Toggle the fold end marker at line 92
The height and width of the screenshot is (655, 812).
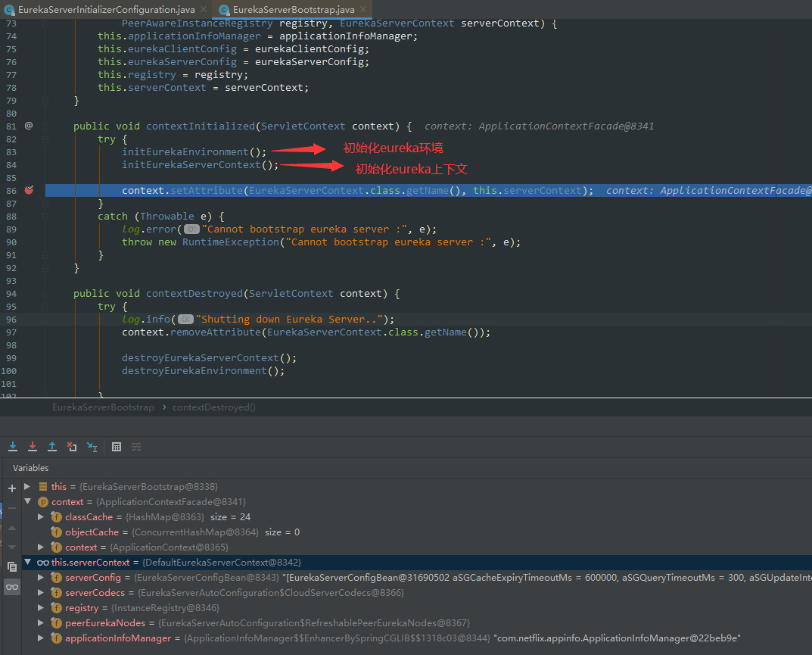point(45,268)
